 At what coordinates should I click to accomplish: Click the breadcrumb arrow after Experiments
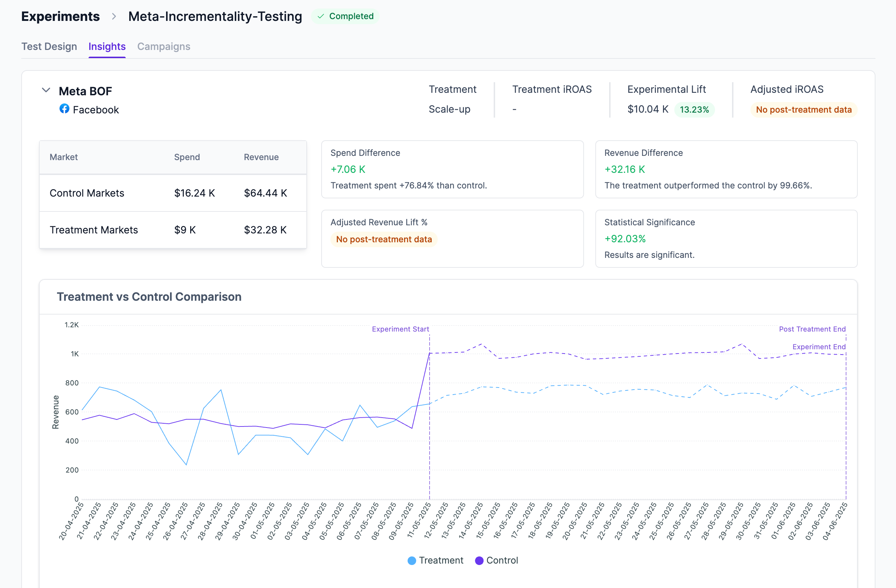click(114, 17)
